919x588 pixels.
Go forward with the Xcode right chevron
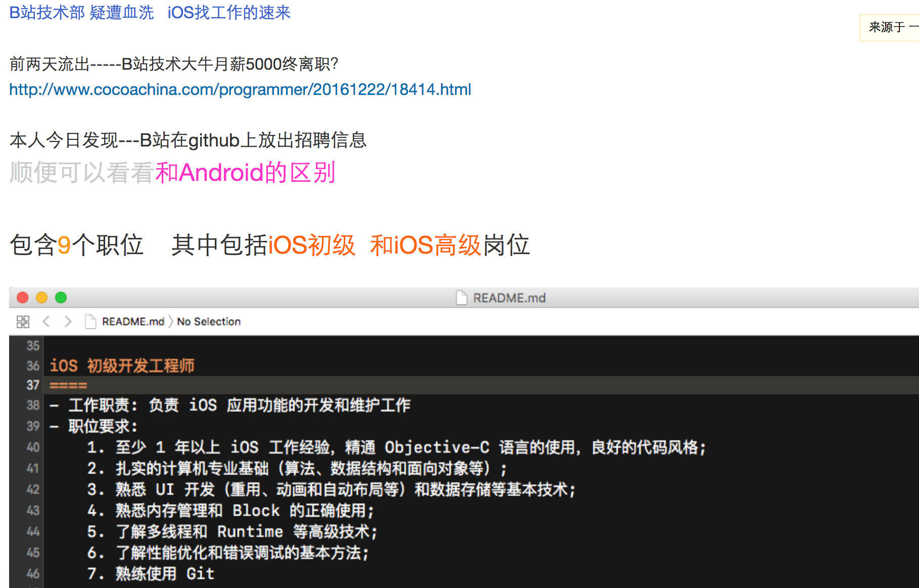click(68, 322)
